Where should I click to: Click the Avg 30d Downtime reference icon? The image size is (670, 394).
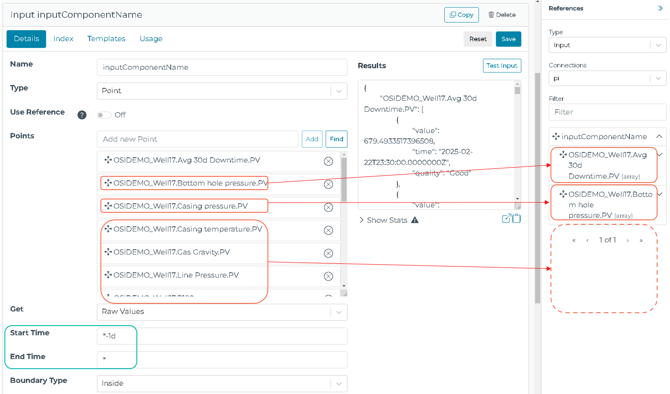pyautogui.click(x=563, y=154)
